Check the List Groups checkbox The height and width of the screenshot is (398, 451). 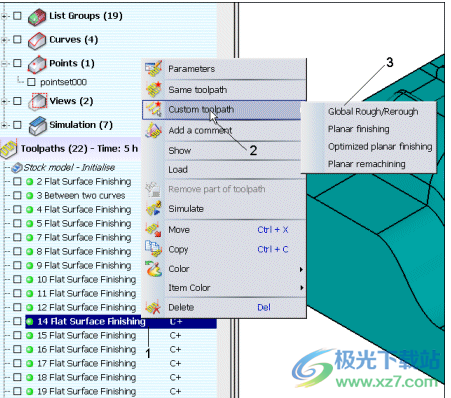pos(17,16)
